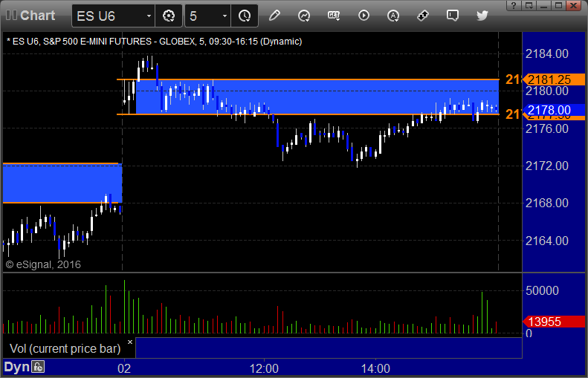Click the 13955 red volume marker
The width and height of the screenshot is (588, 378).
(554, 322)
